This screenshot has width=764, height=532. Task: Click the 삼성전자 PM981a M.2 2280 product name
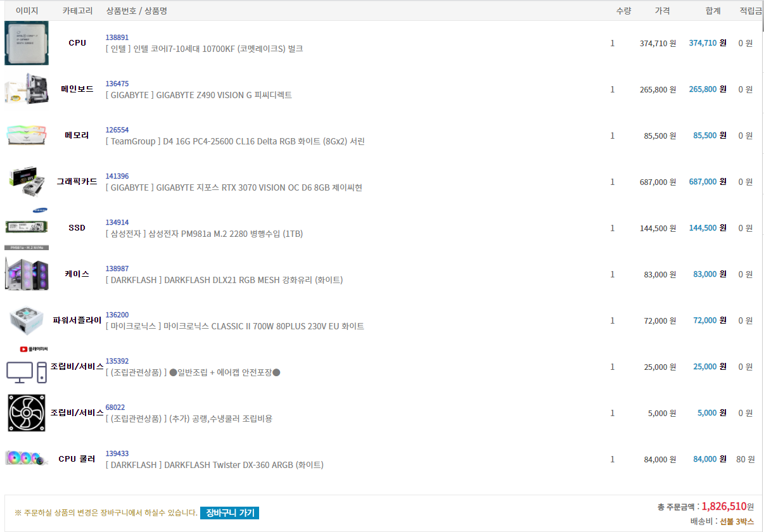point(204,234)
